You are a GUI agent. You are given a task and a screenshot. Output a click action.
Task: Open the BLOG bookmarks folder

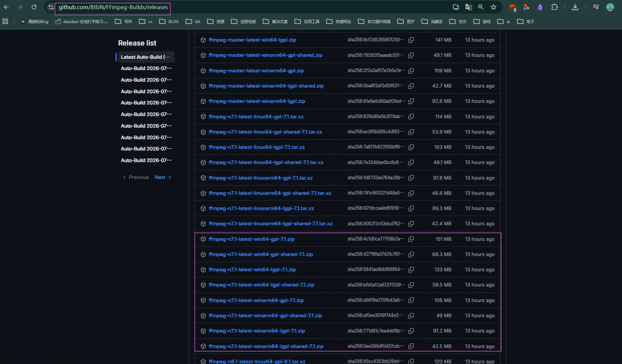(169, 21)
